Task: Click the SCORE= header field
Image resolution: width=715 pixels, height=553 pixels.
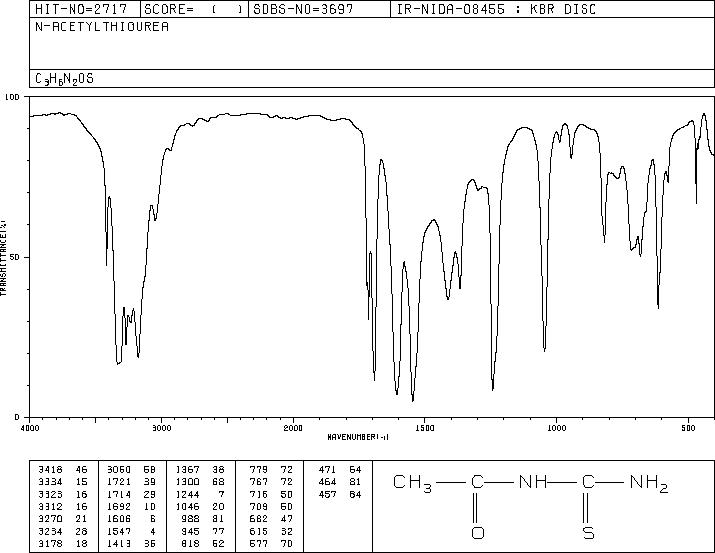Action: (194, 9)
